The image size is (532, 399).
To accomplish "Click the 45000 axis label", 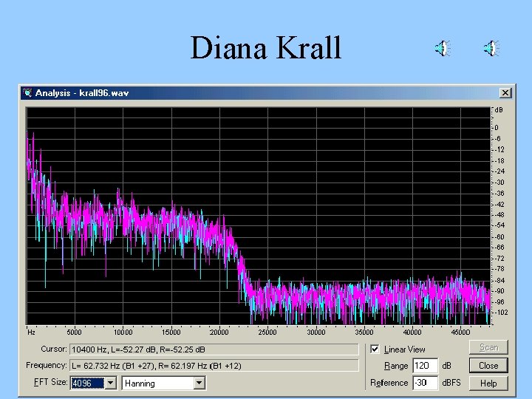I will 460,332.
